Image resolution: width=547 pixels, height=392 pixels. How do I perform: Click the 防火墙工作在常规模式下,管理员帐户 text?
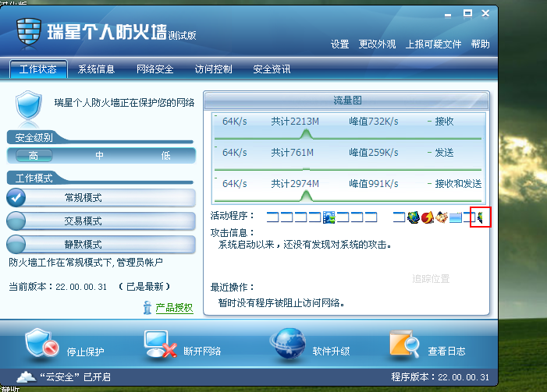(x=86, y=262)
